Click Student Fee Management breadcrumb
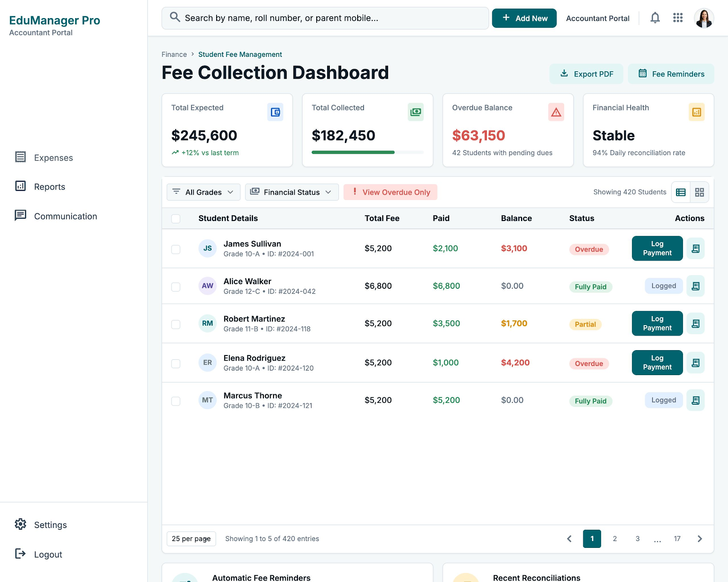This screenshot has height=582, width=728. (x=240, y=55)
